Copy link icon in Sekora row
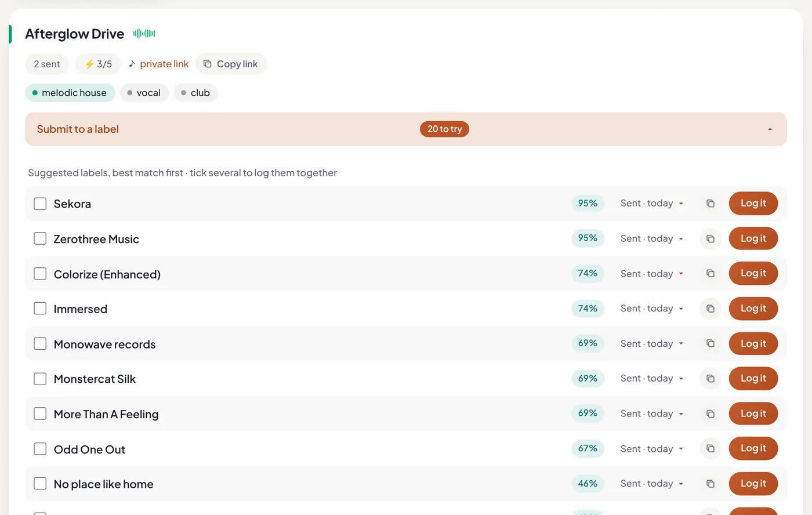812x515 pixels. (710, 204)
